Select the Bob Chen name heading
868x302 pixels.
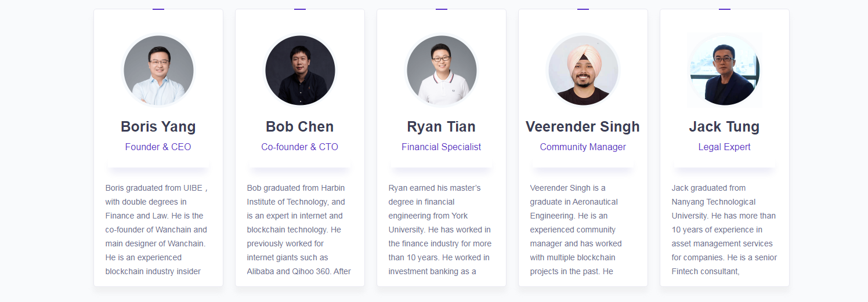click(300, 126)
